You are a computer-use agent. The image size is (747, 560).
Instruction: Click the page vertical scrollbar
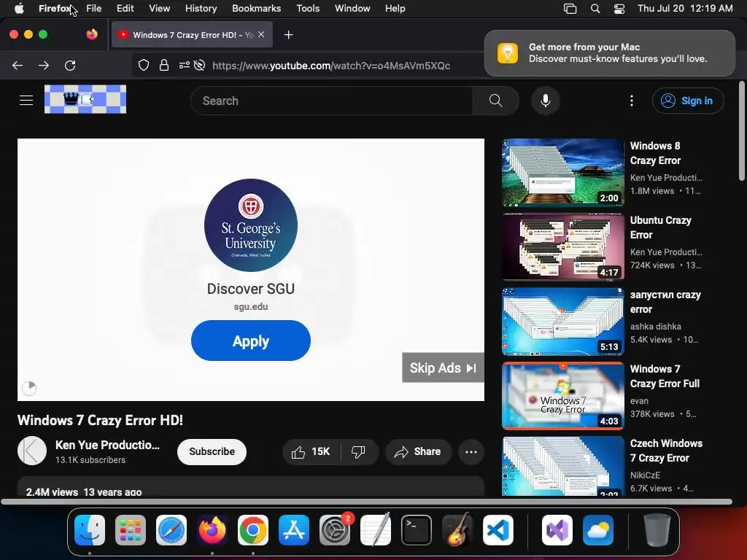741,131
